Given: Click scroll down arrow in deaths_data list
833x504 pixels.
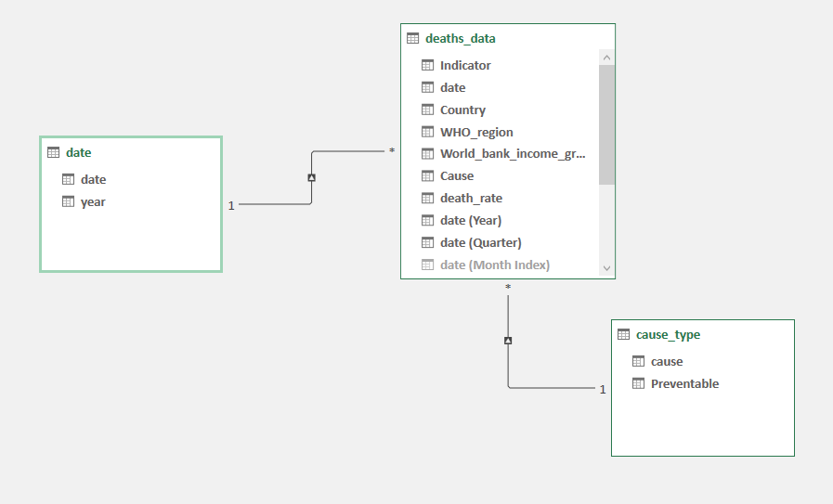Looking at the screenshot, I should (606, 268).
